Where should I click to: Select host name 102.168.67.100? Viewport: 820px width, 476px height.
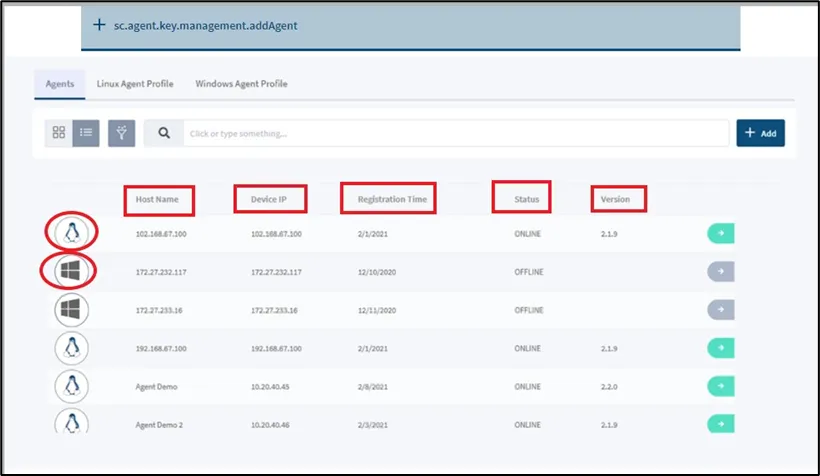point(161,234)
